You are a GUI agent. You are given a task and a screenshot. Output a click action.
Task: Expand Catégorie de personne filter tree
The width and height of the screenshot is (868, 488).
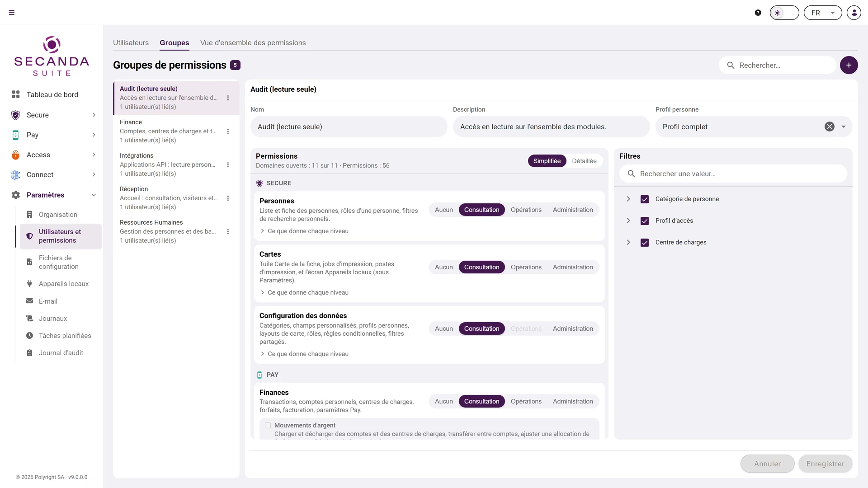628,199
